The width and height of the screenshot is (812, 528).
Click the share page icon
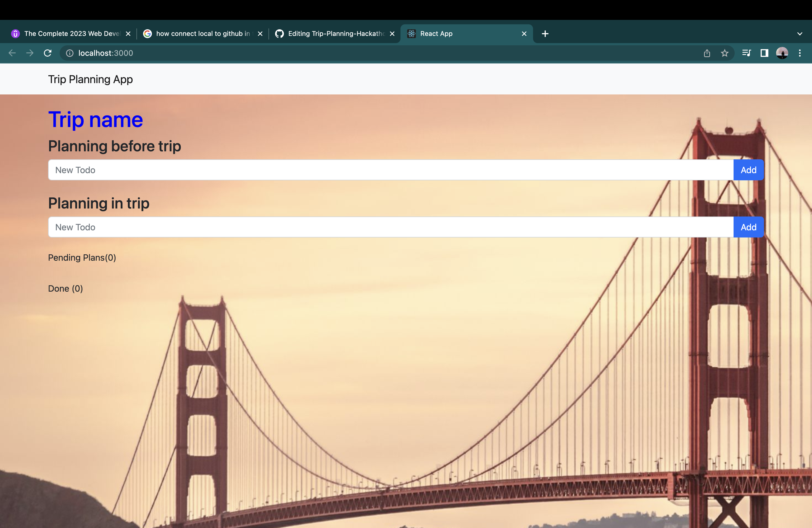pyautogui.click(x=707, y=53)
